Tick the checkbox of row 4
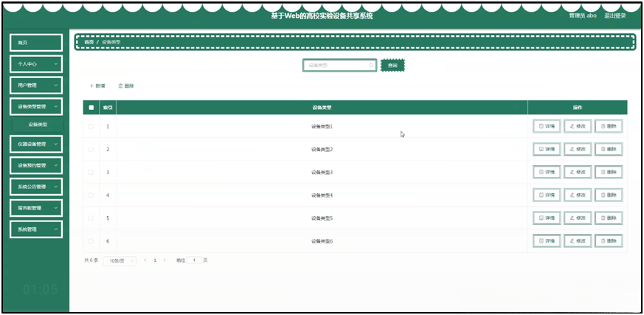 click(x=91, y=195)
